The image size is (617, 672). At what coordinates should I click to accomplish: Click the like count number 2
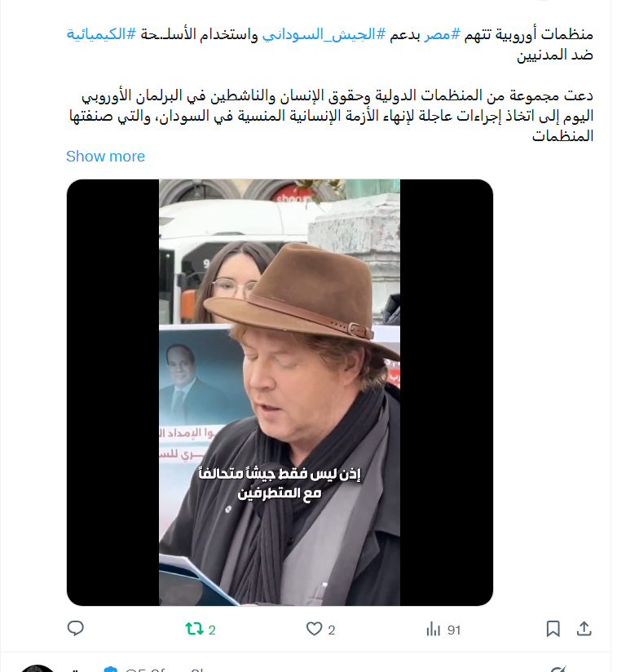[x=332, y=630]
